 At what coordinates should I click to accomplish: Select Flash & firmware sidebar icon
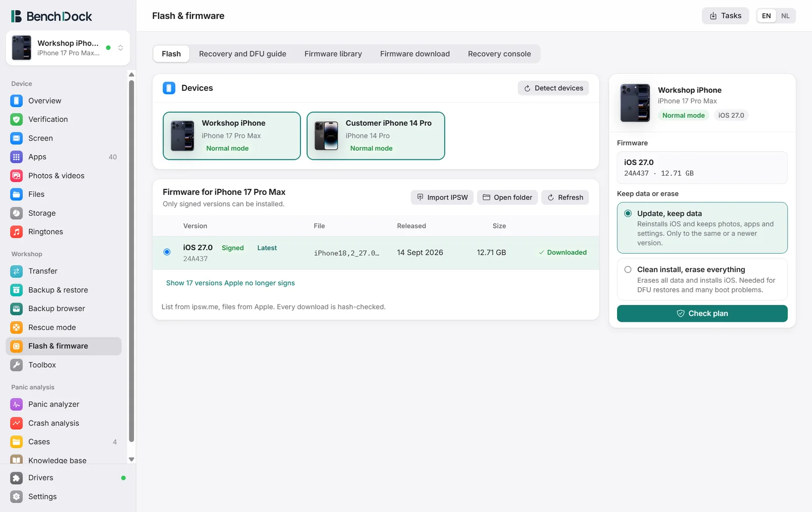click(16, 346)
